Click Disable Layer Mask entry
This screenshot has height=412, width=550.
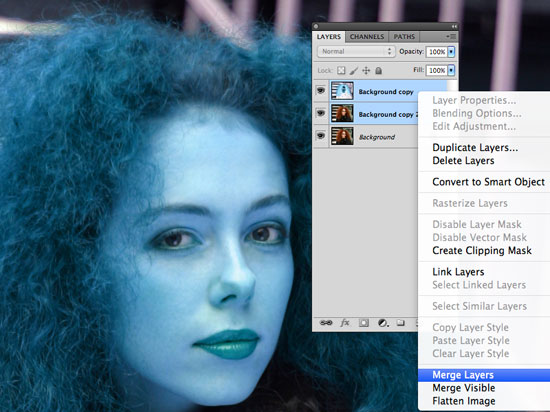(484, 224)
